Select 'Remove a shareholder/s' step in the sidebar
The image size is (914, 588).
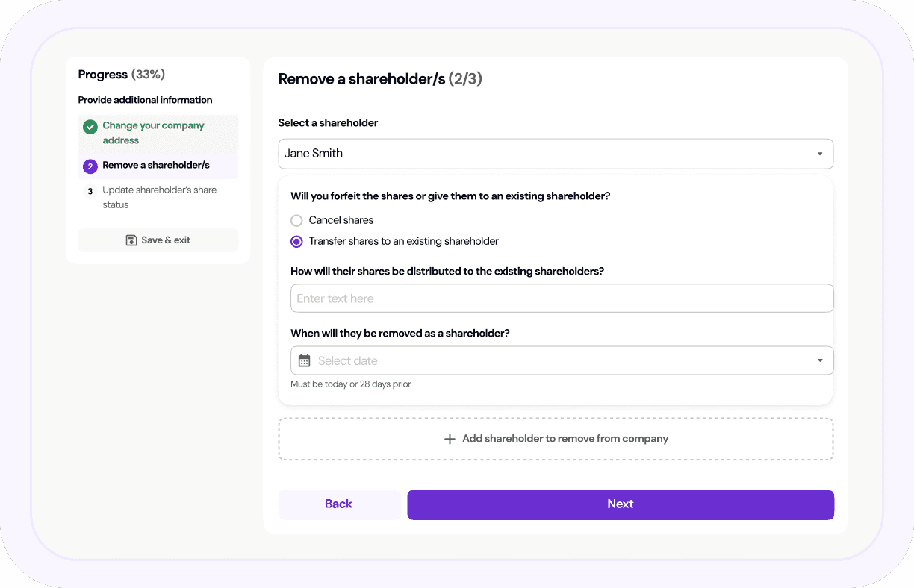tap(156, 166)
